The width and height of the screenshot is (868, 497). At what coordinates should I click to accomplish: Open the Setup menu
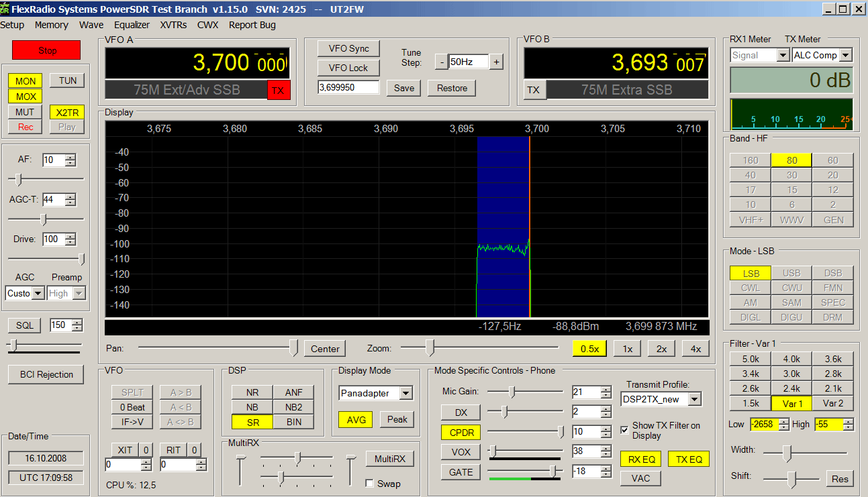[12, 25]
